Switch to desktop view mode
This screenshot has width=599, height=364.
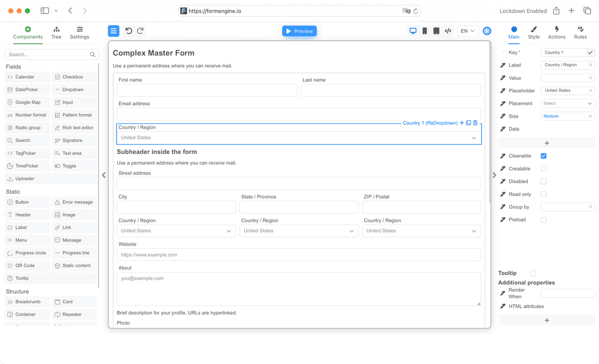(413, 31)
